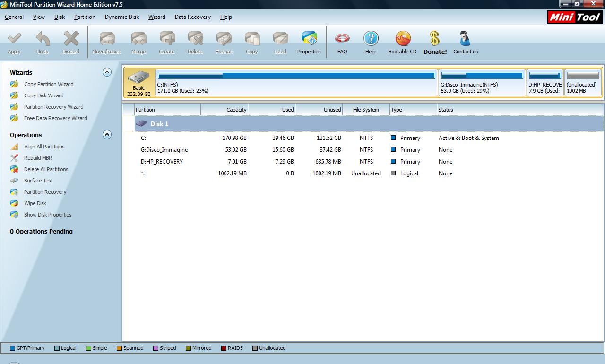The height and width of the screenshot is (364, 605).
Task: Sort by Capacity column header
Action: [x=225, y=110]
